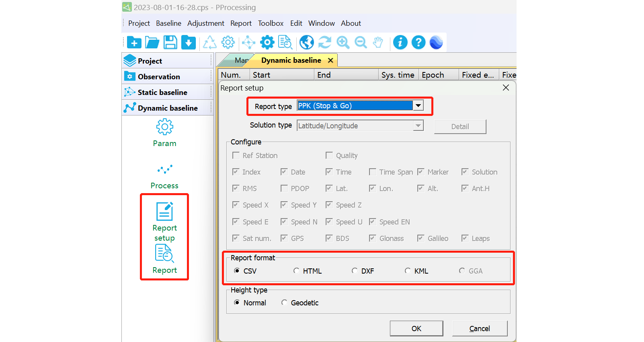Click the globe map icon in toolbar

click(306, 42)
